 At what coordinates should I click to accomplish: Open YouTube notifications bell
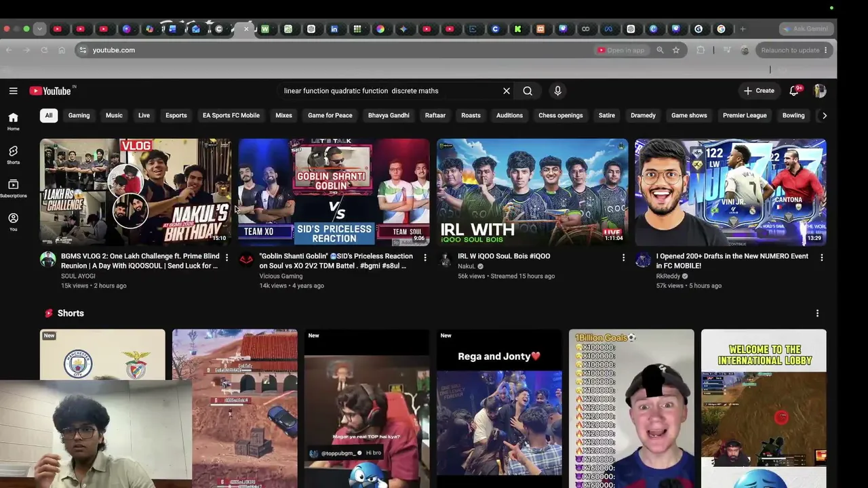[794, 91]
